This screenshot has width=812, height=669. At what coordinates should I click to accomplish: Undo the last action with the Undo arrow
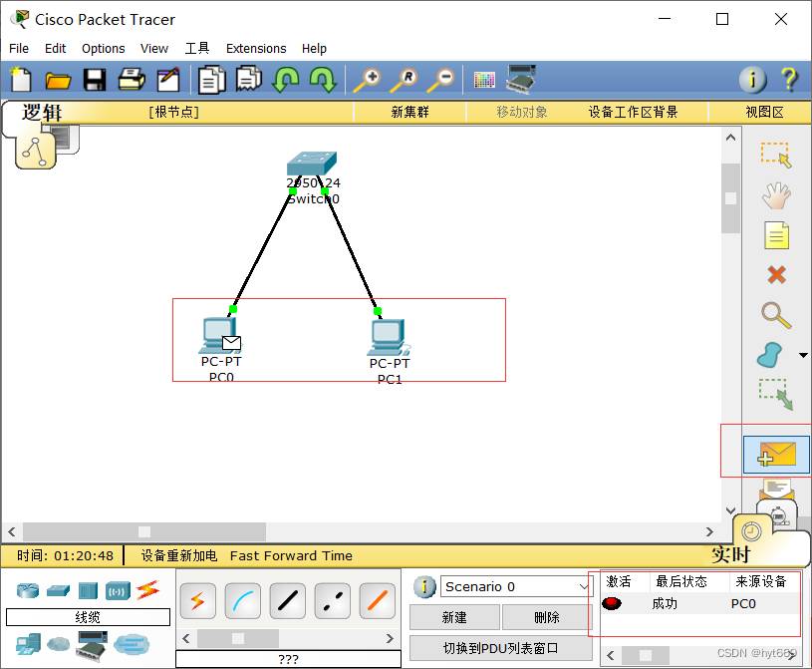coord(286,80)
